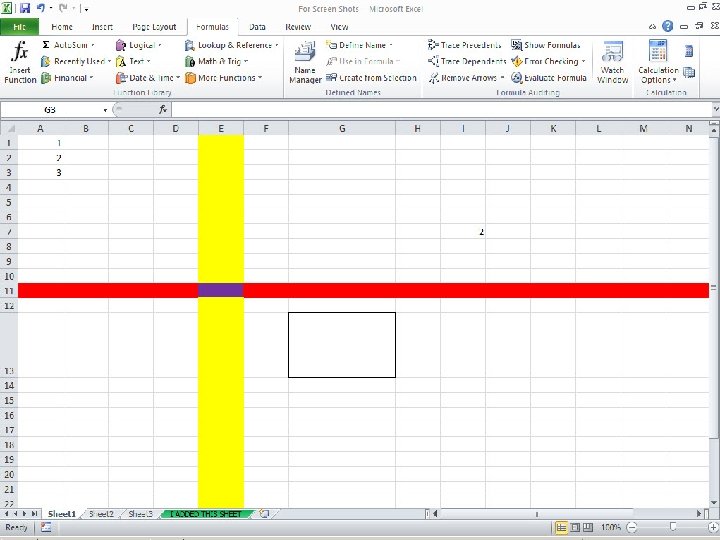Click the Calculate Now icon
720x540 pixels.
(689, 51)
